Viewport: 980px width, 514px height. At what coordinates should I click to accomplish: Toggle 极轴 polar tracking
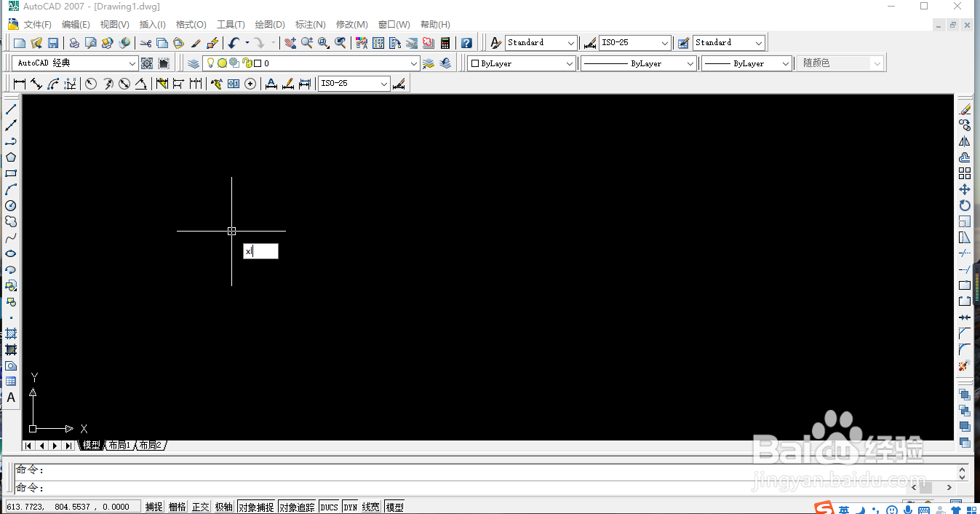pos(224,507)
